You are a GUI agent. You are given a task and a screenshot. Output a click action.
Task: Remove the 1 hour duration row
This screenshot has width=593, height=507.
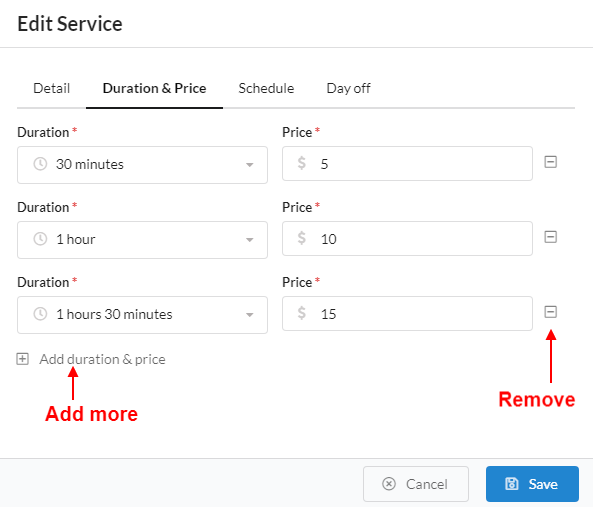click(550, 237)
